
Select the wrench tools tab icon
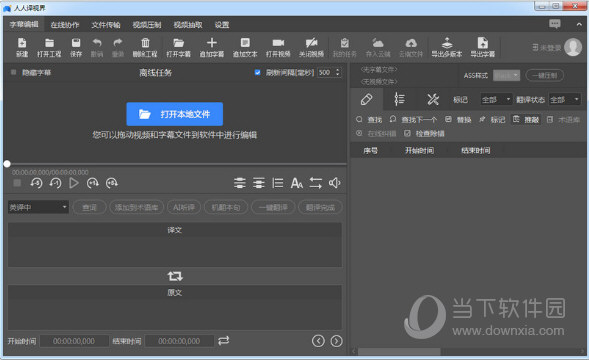point(433,99)
